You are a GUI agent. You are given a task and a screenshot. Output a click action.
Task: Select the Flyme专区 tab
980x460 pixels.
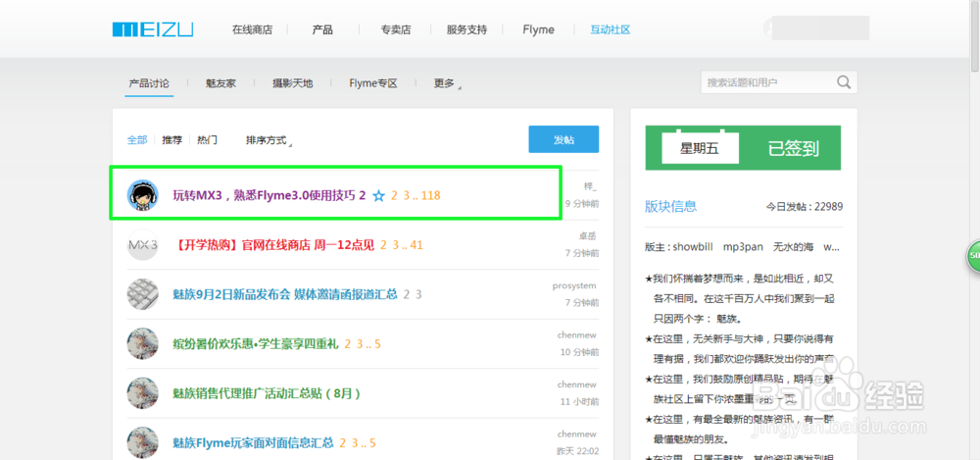click(x=373, y=83)
